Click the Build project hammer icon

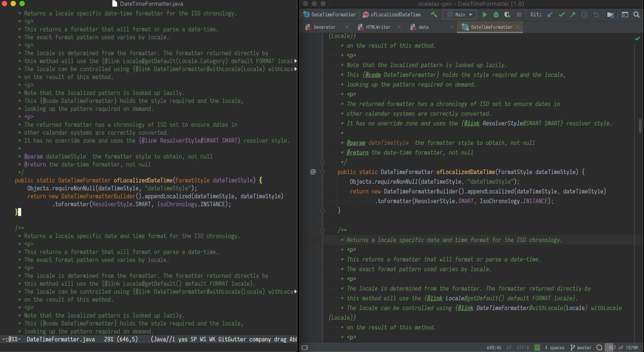[434, 15]
